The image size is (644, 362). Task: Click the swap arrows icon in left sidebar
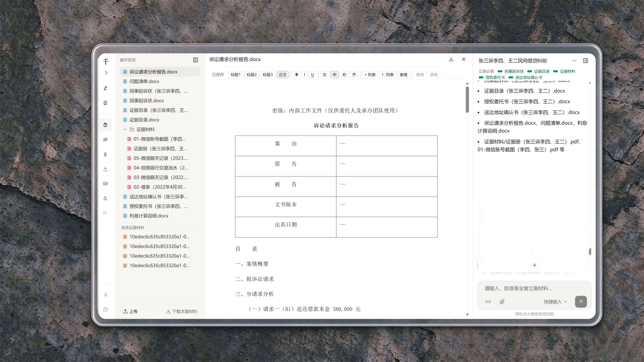(105, 88)
